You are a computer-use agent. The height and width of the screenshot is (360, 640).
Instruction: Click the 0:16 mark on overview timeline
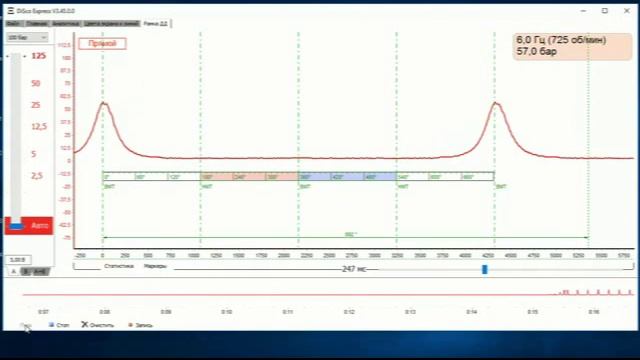(x=594, y=312)
